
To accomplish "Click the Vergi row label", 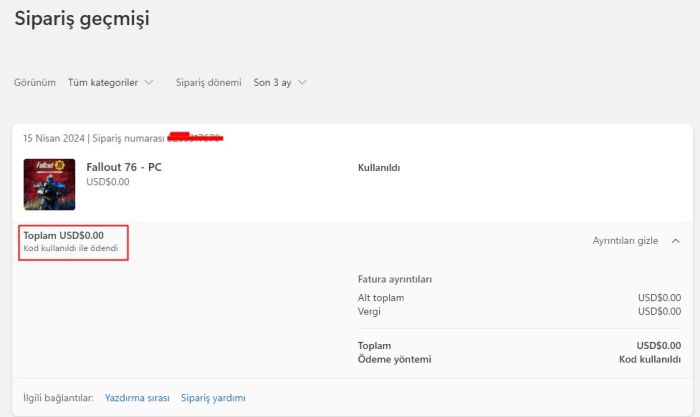I will [x=370, y=311].
